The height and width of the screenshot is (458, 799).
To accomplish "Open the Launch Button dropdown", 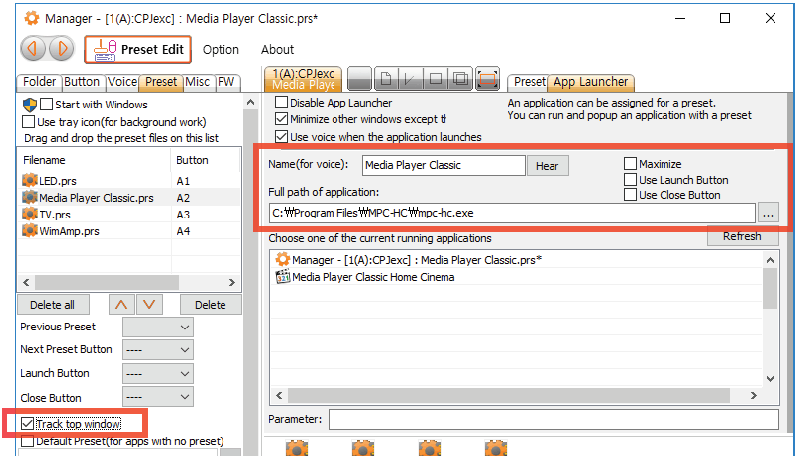I will pyautogui.click(x=158, y=373).
